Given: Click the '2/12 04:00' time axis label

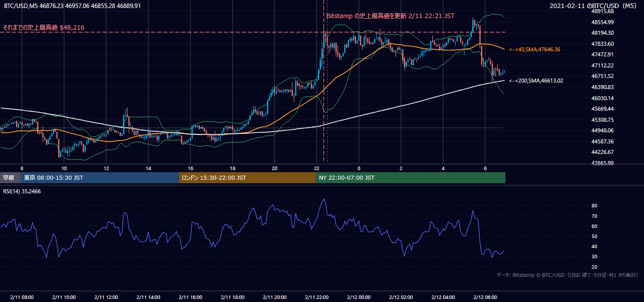Looking at the screenshot, I should click(x=443, y=297).
